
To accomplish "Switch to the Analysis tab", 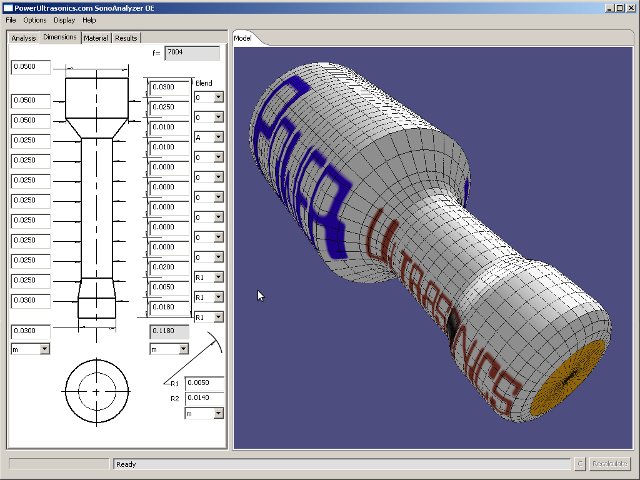I will (x=24, y=38).
